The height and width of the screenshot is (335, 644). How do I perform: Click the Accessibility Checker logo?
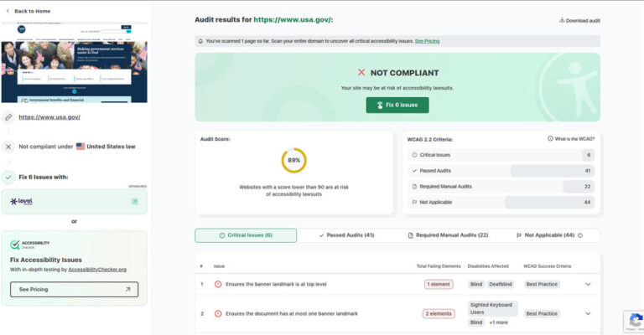(x=29, y=245)
